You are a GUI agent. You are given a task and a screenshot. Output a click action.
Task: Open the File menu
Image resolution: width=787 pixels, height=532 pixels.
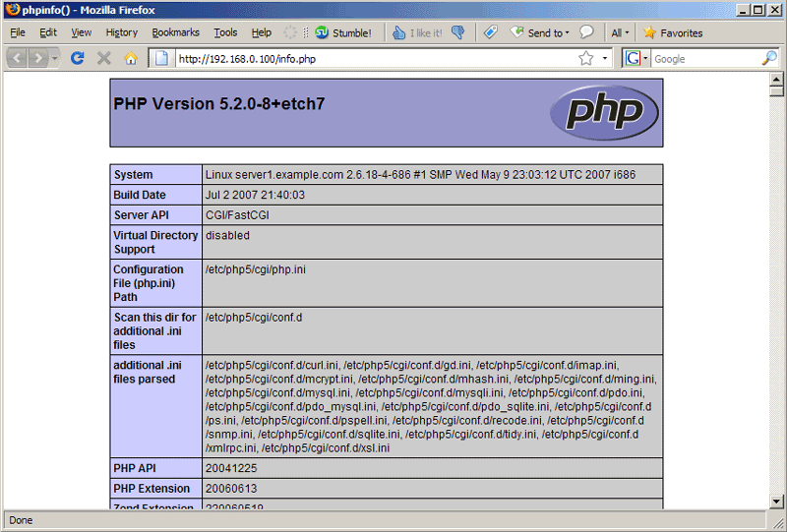[17, 32]
